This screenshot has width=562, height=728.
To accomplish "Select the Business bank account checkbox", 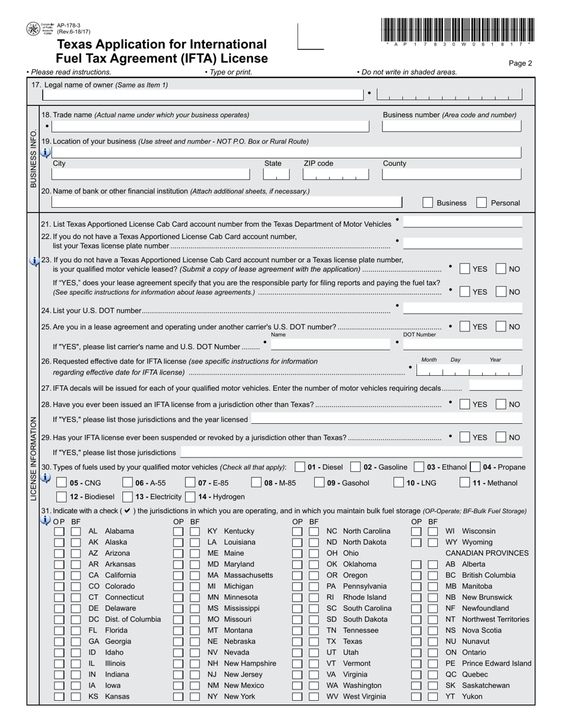I will point(428,203).
